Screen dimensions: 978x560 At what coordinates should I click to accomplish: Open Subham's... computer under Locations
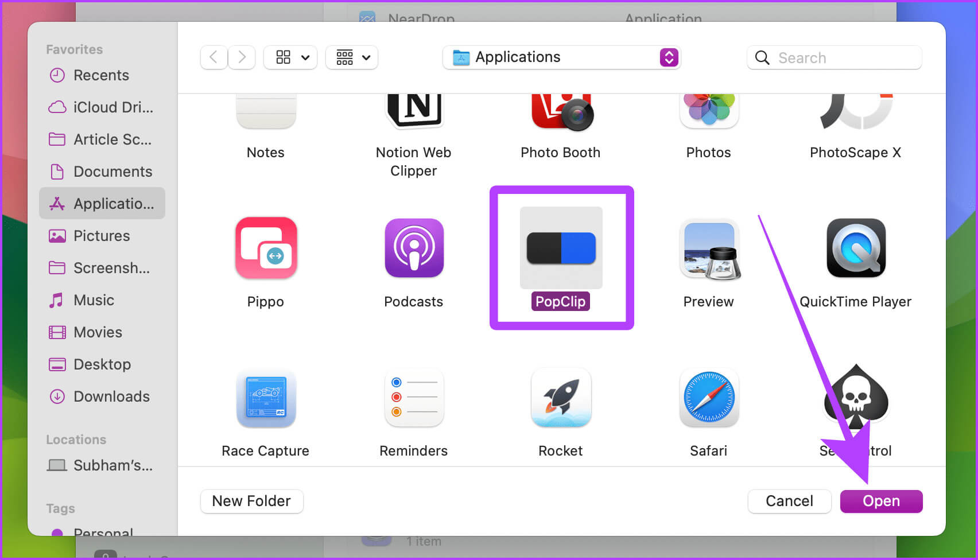point(102,465)
